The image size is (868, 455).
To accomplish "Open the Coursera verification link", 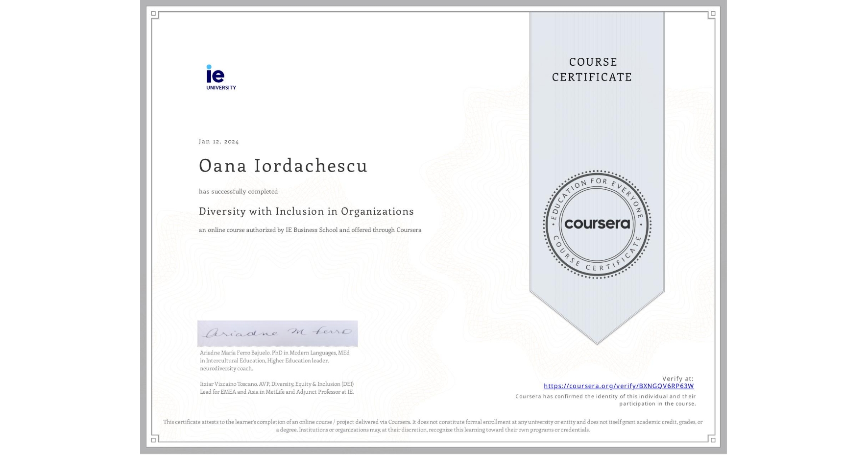I will 619,386.
